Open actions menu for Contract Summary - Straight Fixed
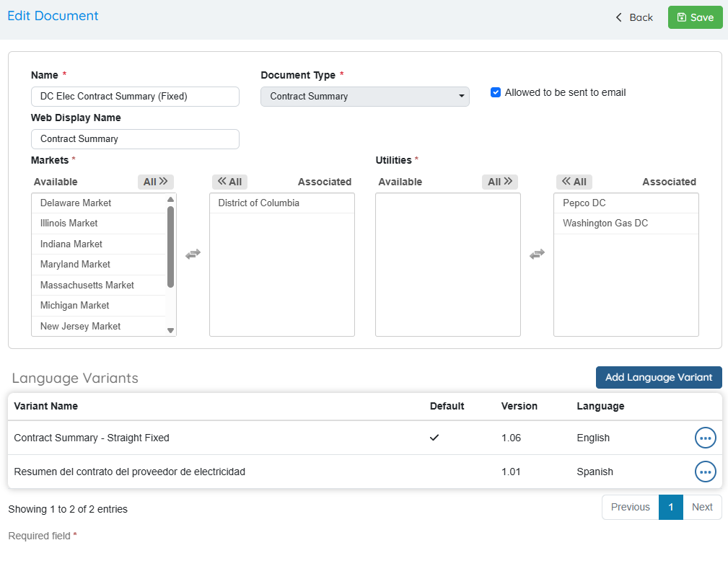The width and height of the screenshot is (728, 566). [705, 438]
